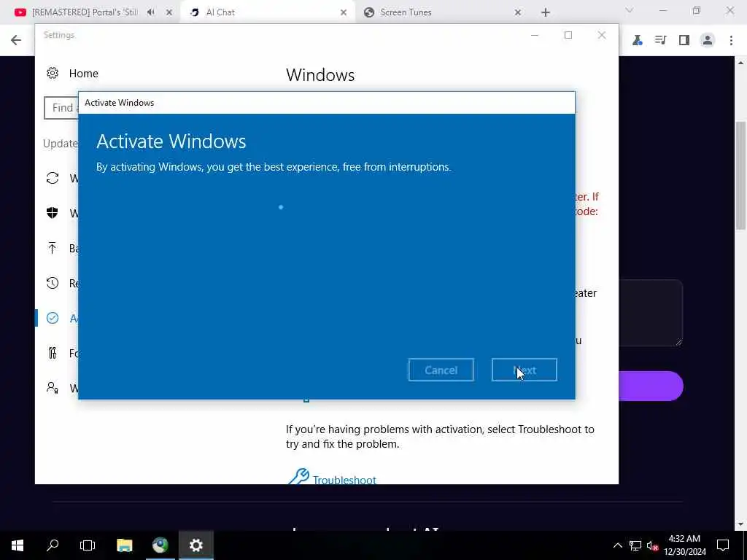Open Task View on the taskbar
747x560 pixels.
tap(88, 545)
